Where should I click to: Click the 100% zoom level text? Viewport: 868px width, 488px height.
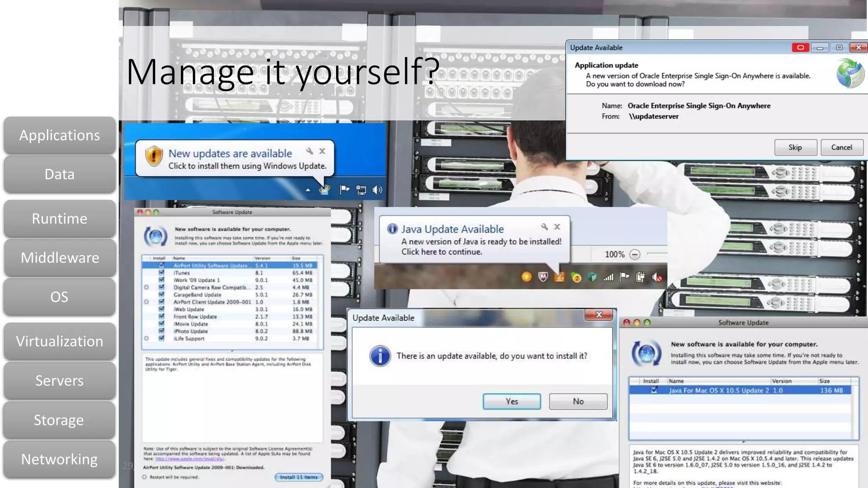[615, 254]
